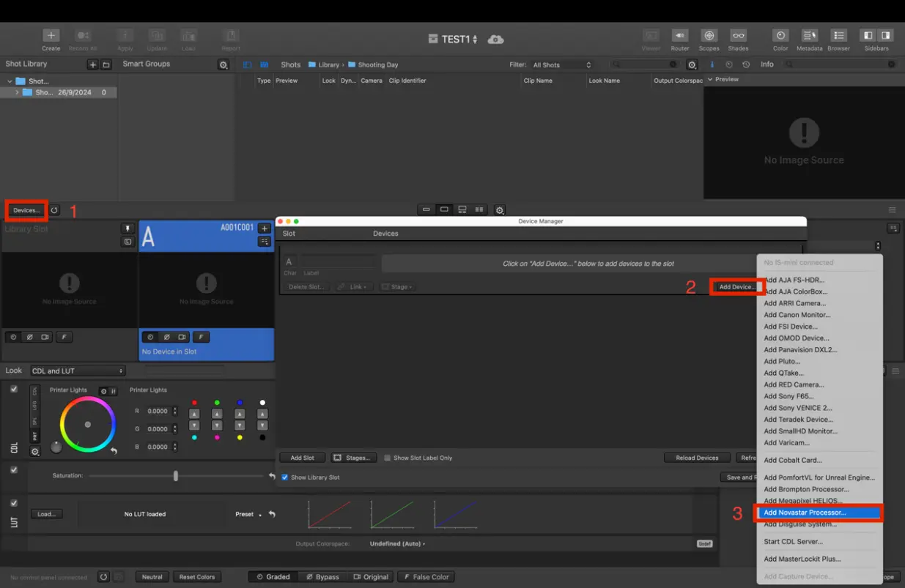The width and height of the screenshot is (905, 588).
Task: Click the printer lights color wheel
Action: click(x=88, y=425)
